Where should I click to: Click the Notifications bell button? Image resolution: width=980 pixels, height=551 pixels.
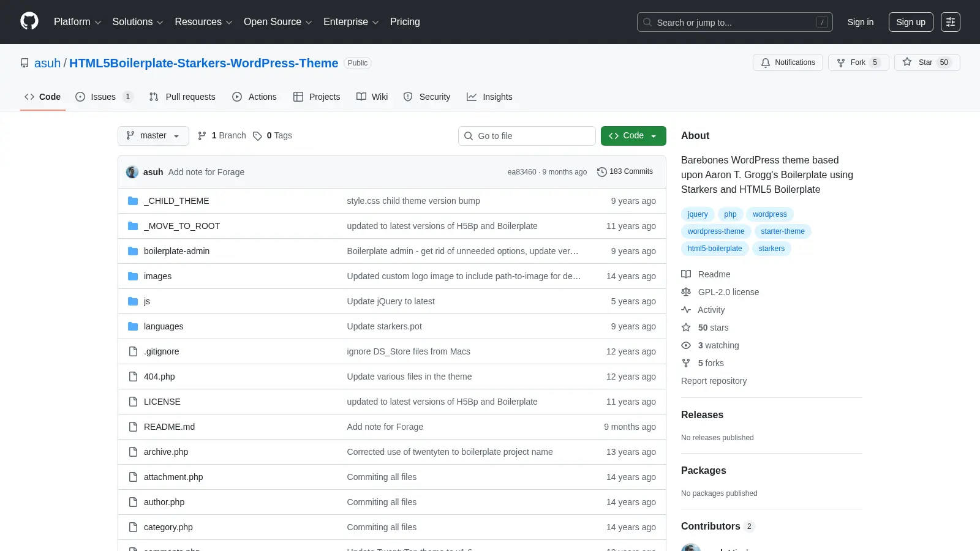point(788,62)
